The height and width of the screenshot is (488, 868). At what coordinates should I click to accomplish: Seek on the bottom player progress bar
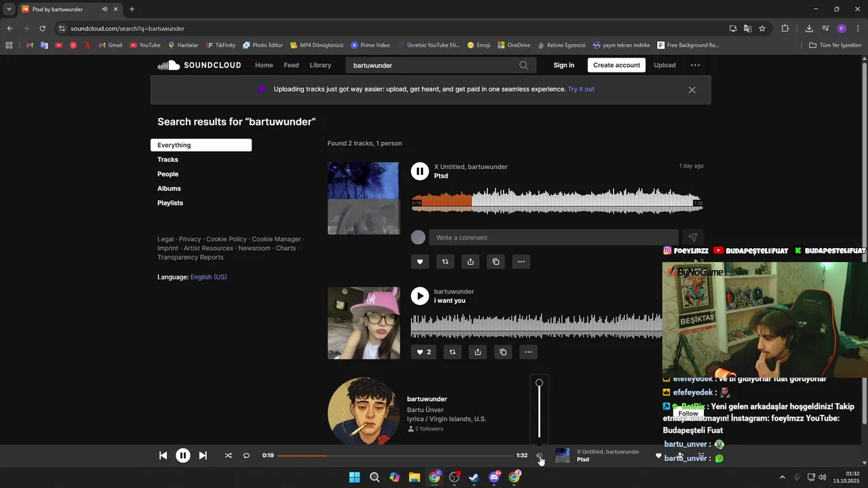395,455
